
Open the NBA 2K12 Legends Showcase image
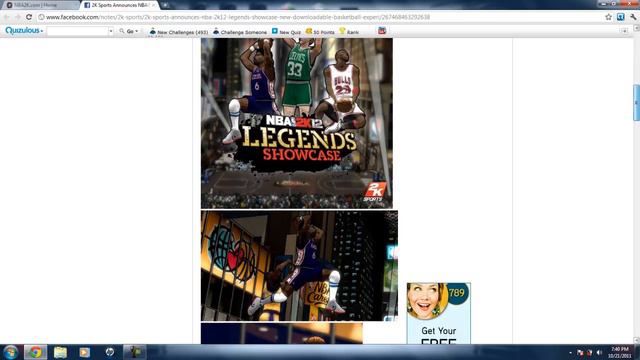click(297, 123)
